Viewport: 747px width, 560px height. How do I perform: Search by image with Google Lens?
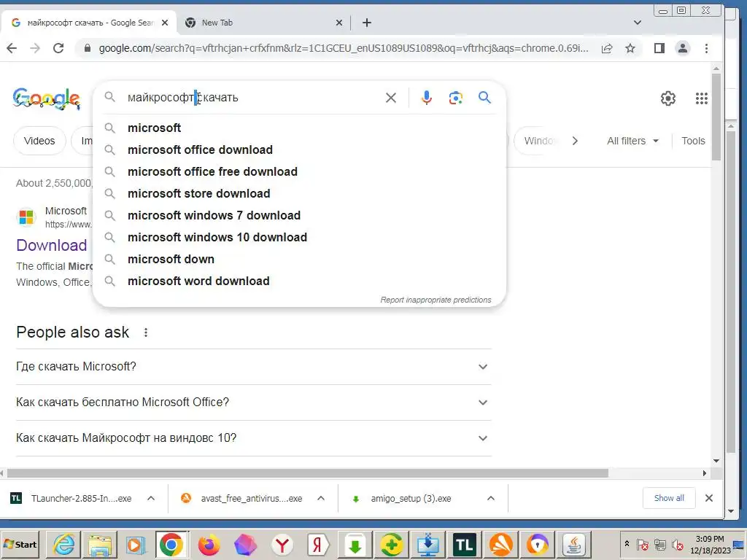[x=455, y=98]
